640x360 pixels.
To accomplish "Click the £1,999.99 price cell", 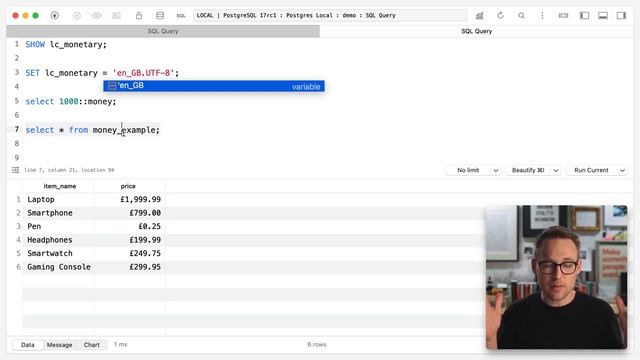I will click(x=129, y=200).
